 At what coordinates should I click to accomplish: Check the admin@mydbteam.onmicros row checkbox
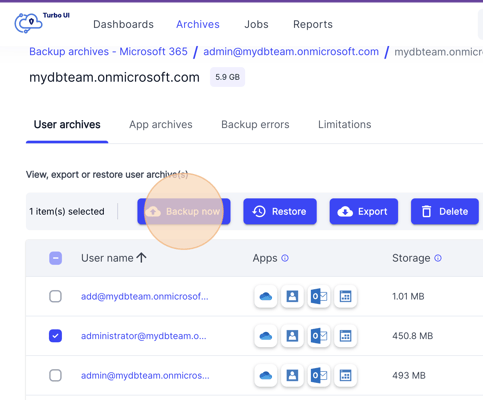click(x=56, y=375)
